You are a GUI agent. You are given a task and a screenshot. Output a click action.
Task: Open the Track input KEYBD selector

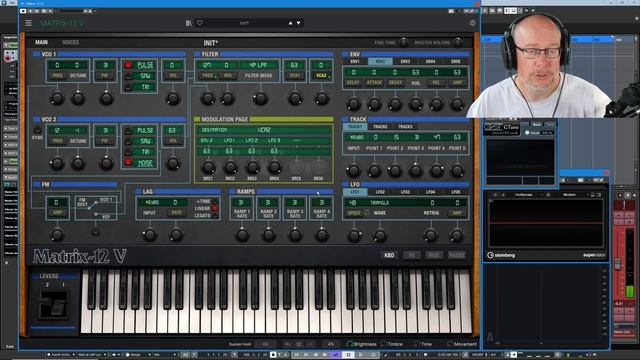[356, 138]
